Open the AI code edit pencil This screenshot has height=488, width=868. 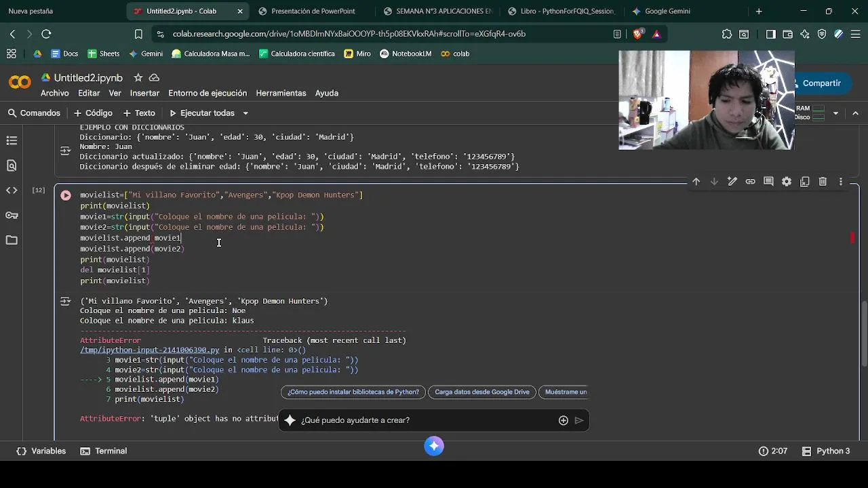click(x=732, y=182)
